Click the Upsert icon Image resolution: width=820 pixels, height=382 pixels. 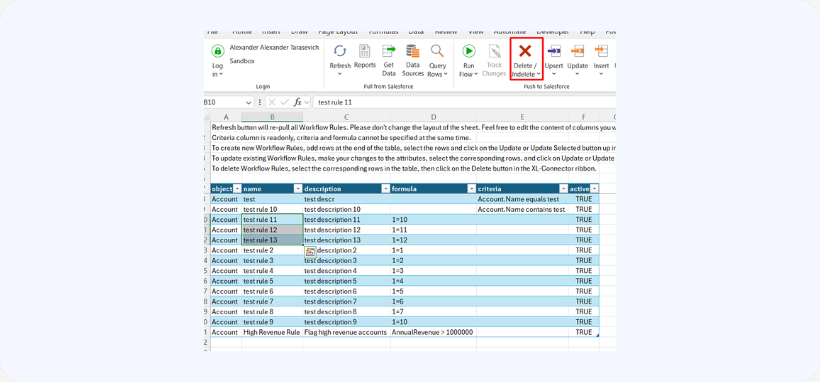click(x=553, y=51)
